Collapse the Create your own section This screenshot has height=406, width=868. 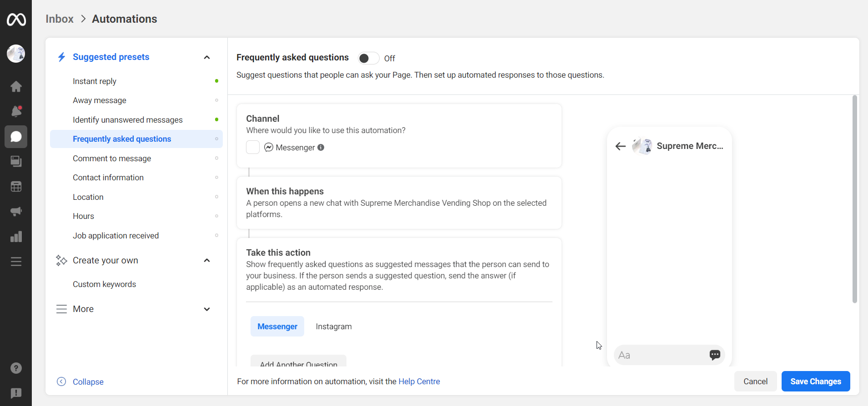[x=207, y=260]
